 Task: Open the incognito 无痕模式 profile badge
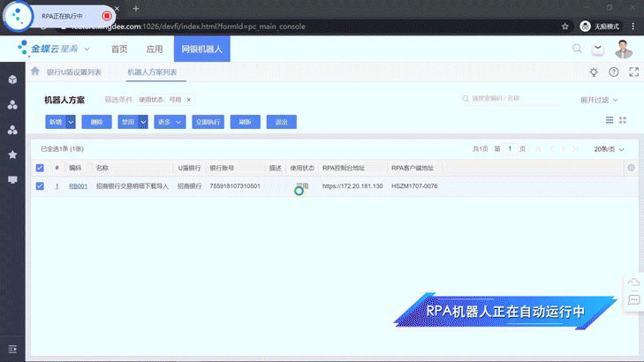[600, 26]
